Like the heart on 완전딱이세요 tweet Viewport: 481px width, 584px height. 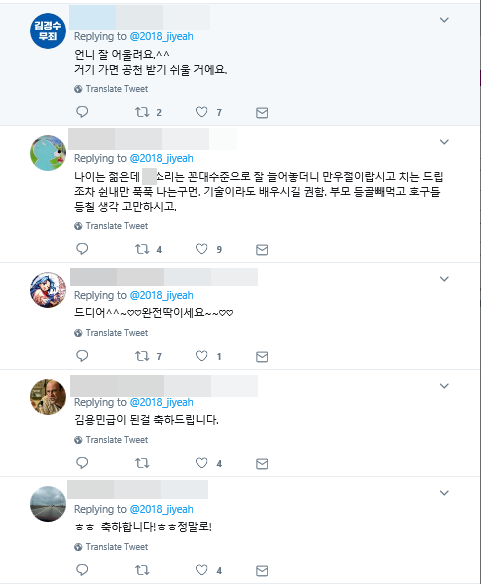pos(202,356)
